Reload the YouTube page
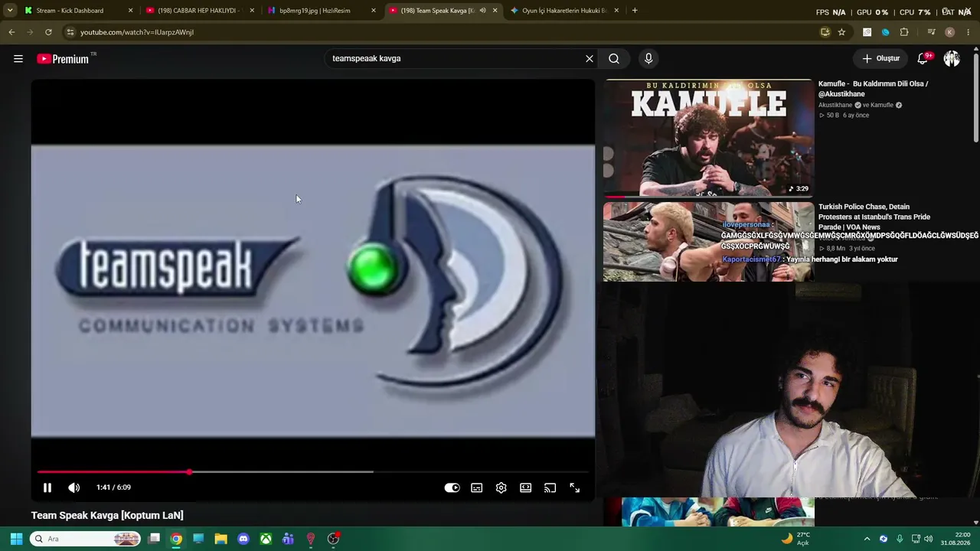The image size is (980, 551). point(48,32)
